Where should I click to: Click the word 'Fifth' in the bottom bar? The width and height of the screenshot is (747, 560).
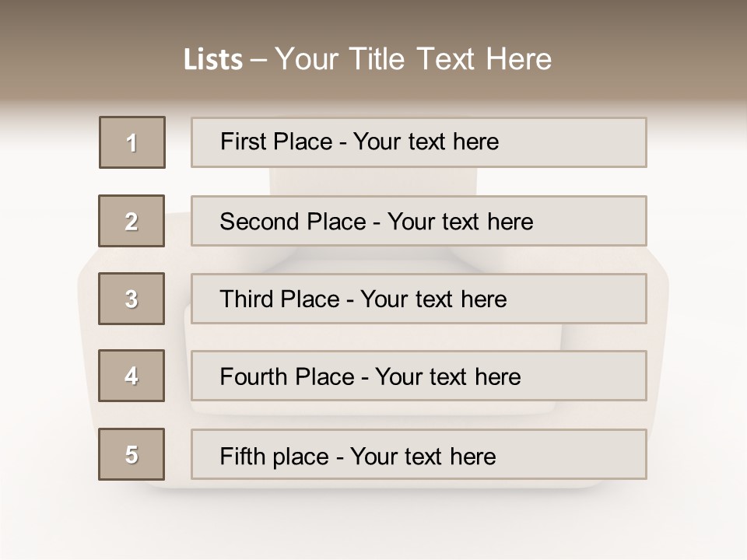(242, 456)
